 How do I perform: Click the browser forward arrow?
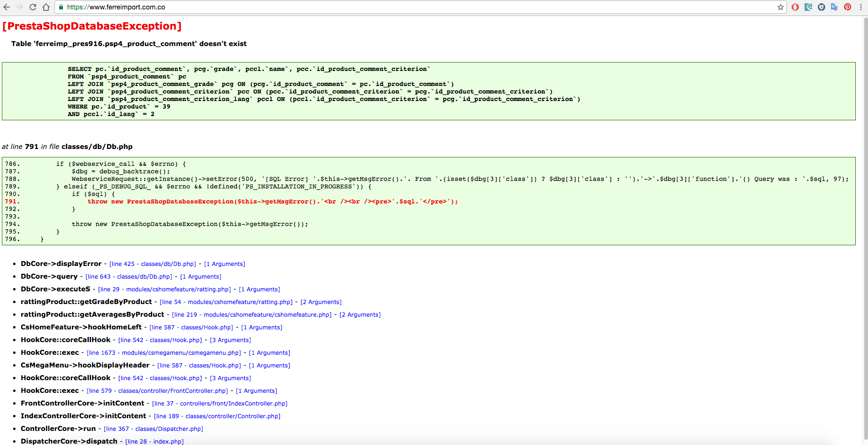[x=20, y=7]
